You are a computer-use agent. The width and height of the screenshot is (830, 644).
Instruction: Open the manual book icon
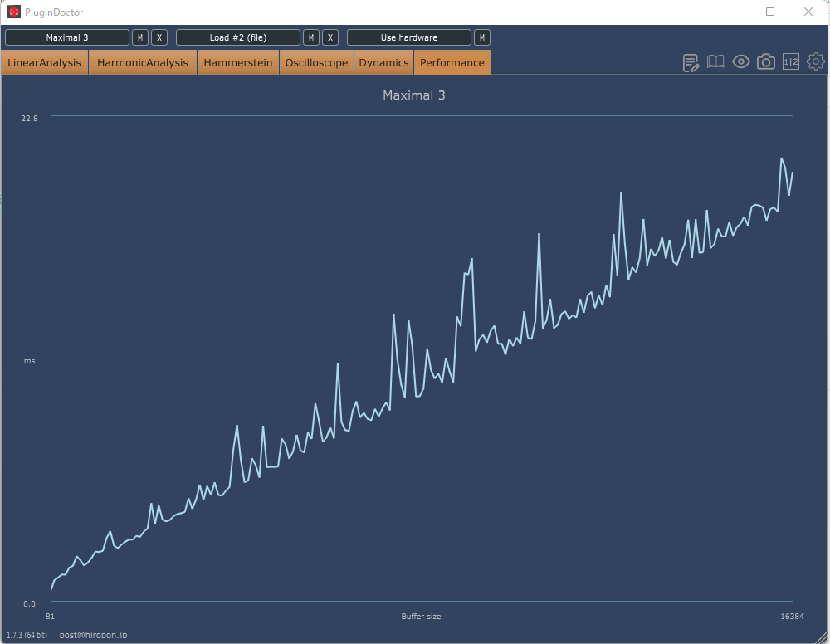coord(715,62)
